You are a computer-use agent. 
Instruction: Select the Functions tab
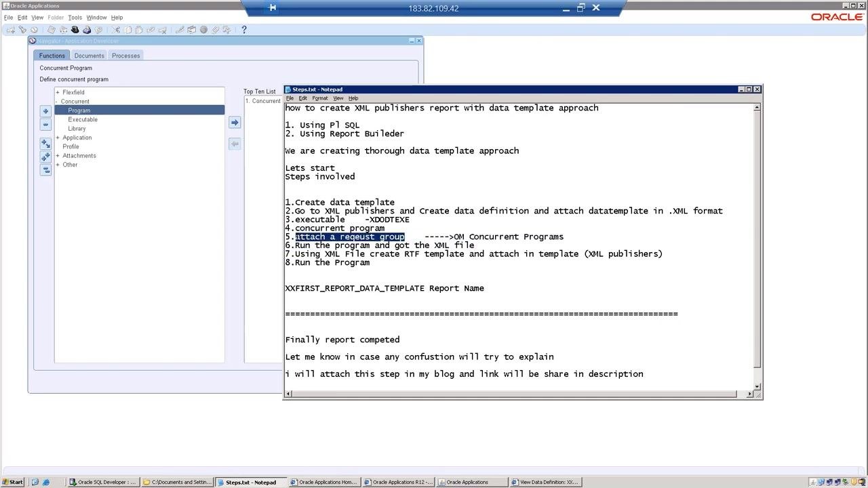tap(52, 56)
